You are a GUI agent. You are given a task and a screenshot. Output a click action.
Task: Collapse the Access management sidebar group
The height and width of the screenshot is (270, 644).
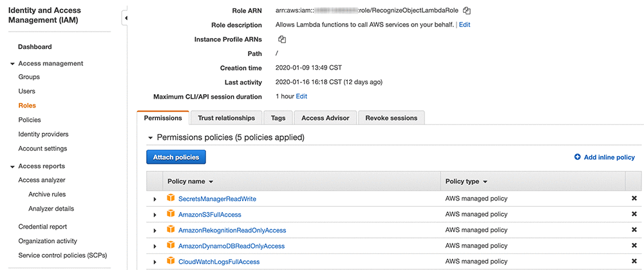12,64
